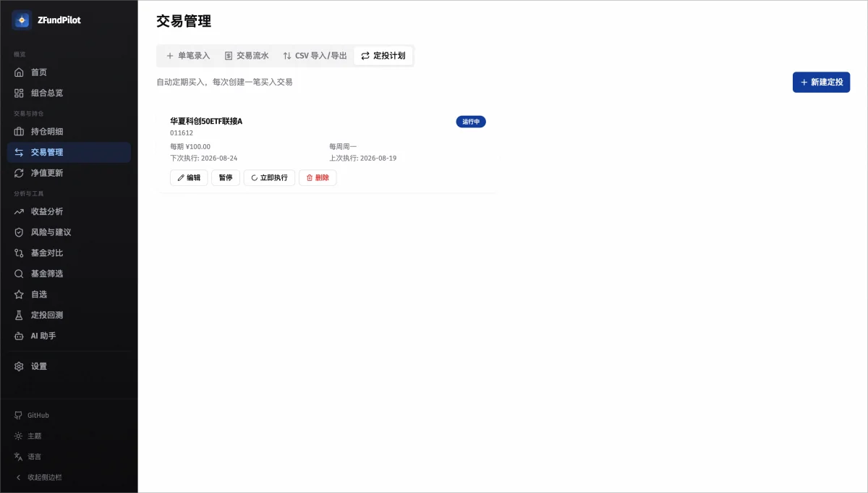Open 基金对比 in the sidebar
Viewport: 868px width, 493px height.
pos(69,253)
